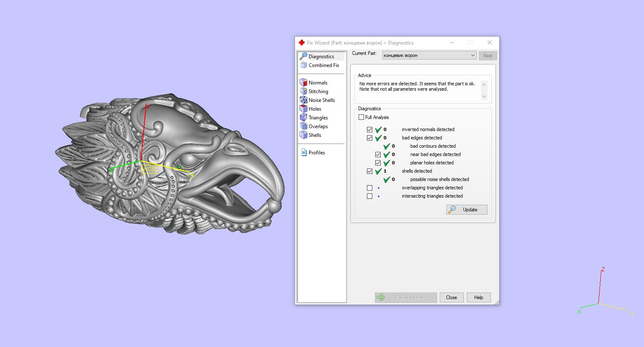Uncheck the near bad edges detected checkbox
The width and height of the screenshot is (644, 347).
[378, 154]
